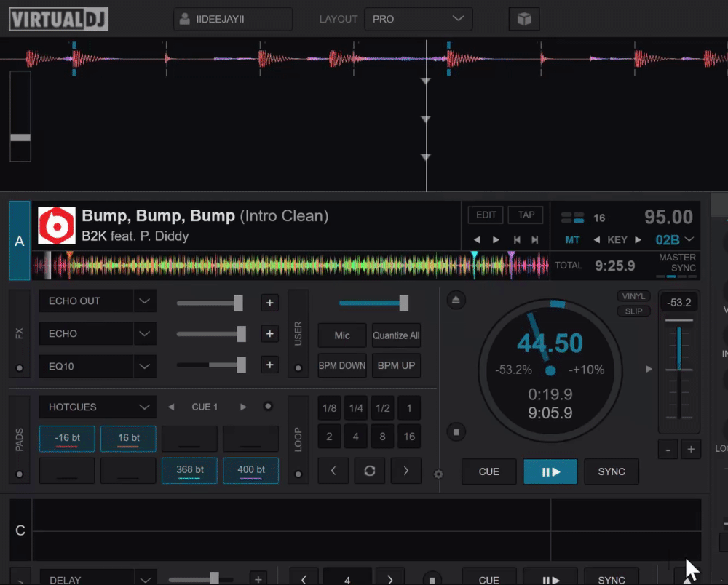
Task: Open the ECHO OUT effect dropdown
Action: click(144, 301)
